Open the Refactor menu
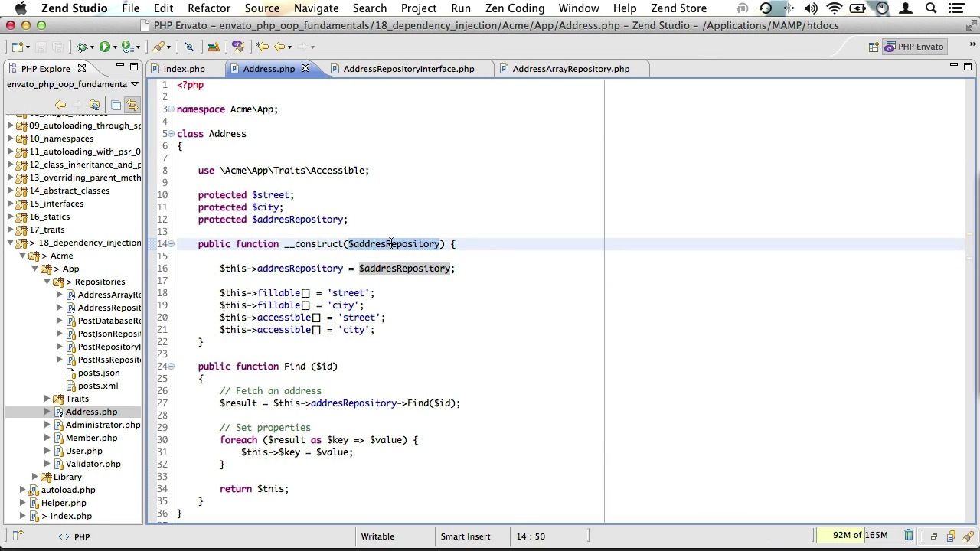 tap(208, 8)
